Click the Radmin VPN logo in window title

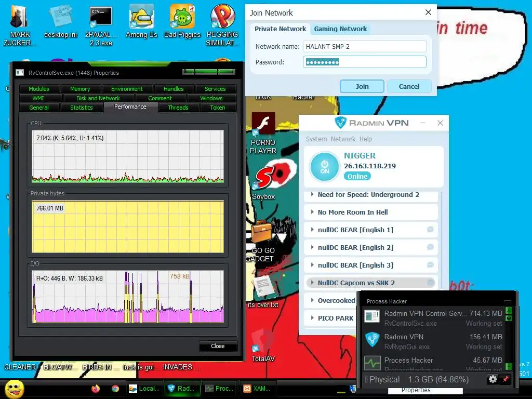pos(340,123)
